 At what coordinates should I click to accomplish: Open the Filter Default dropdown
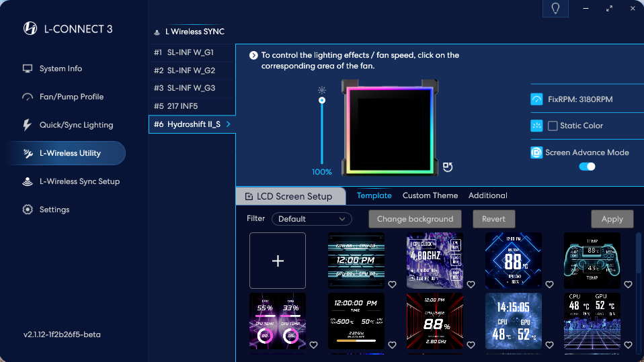tap(312, 219)
